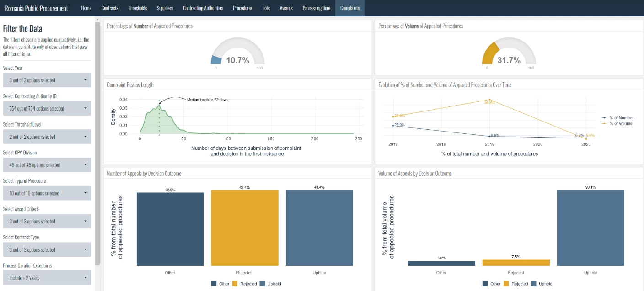This screenshot has height=291, width=644.
Task: Open the Threshold Level dropdown
Action: (47, 137)
